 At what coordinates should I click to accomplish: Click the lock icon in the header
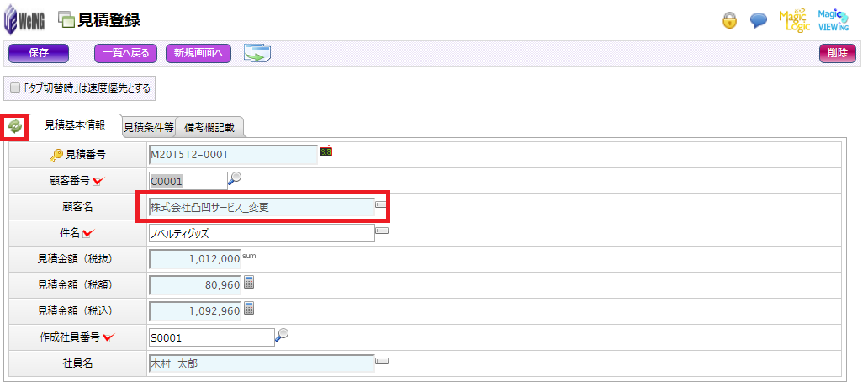coord(730,21)
